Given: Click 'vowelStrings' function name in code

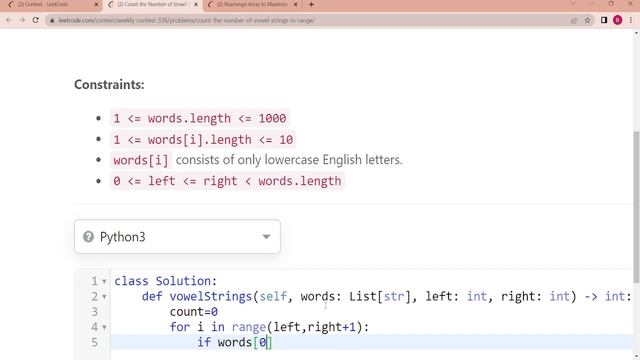Looking at the screenshot, I should pyautogui.click(x=211, y=296).
